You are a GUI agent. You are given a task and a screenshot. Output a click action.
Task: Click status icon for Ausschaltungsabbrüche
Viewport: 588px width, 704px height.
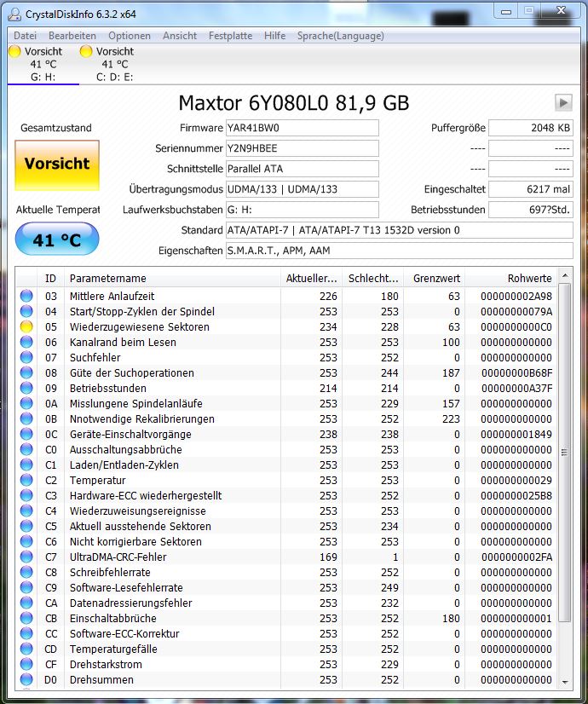point(27,449)
